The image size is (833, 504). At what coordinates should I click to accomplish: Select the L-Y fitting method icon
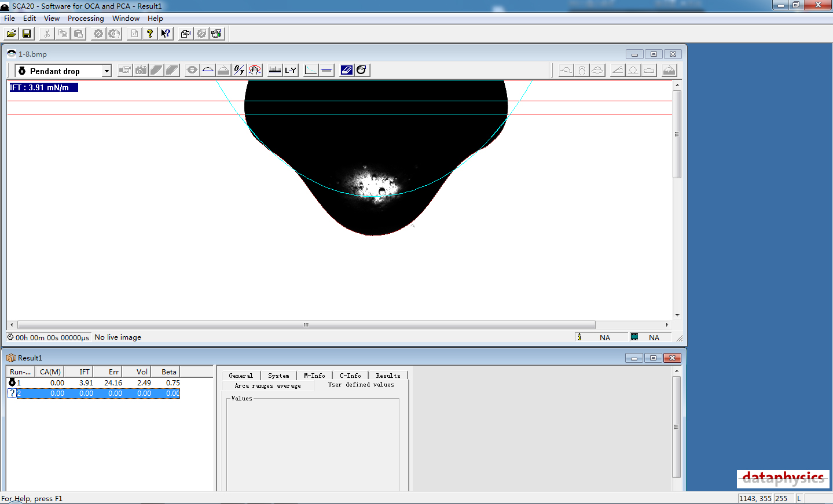[x=291, y=70]
